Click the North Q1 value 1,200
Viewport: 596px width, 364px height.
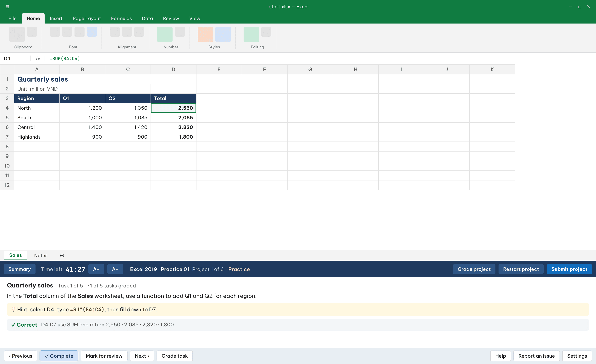(82, 108)
